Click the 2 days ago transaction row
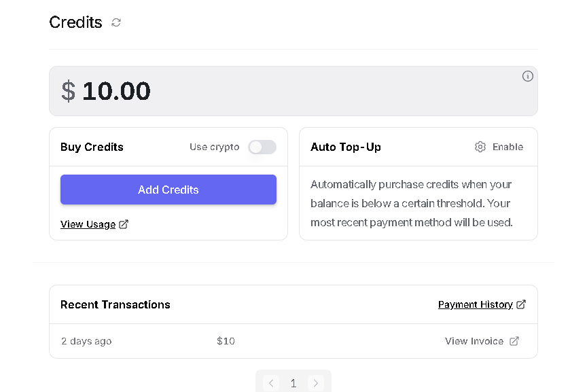The height and width of the screenshot is (392, 587). (x=293, y=341)
